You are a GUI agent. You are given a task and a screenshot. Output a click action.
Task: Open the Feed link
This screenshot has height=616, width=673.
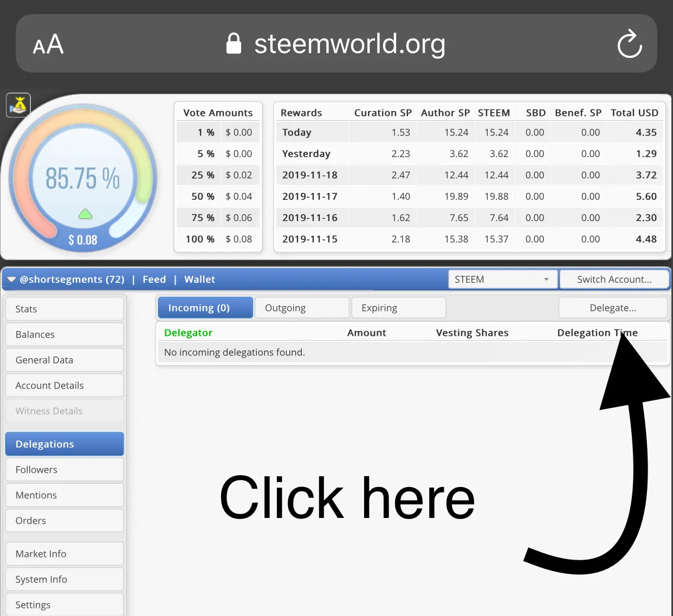point(154,280)
